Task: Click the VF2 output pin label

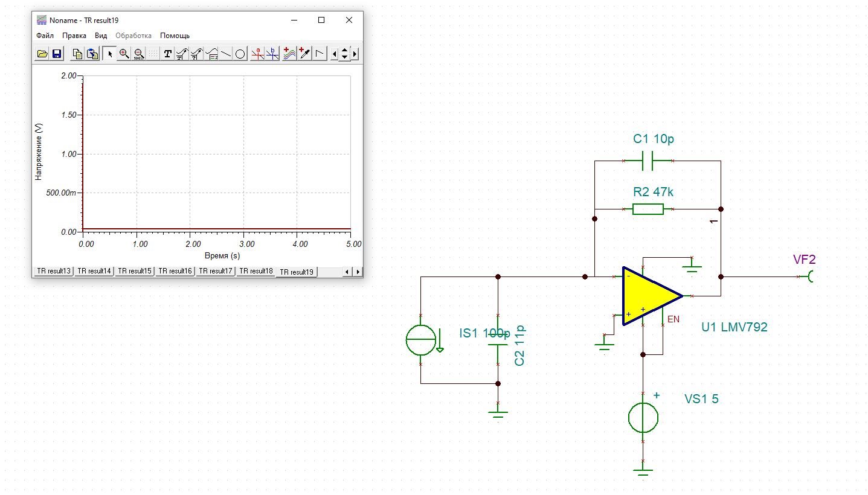Action: [x=805, y=260]
